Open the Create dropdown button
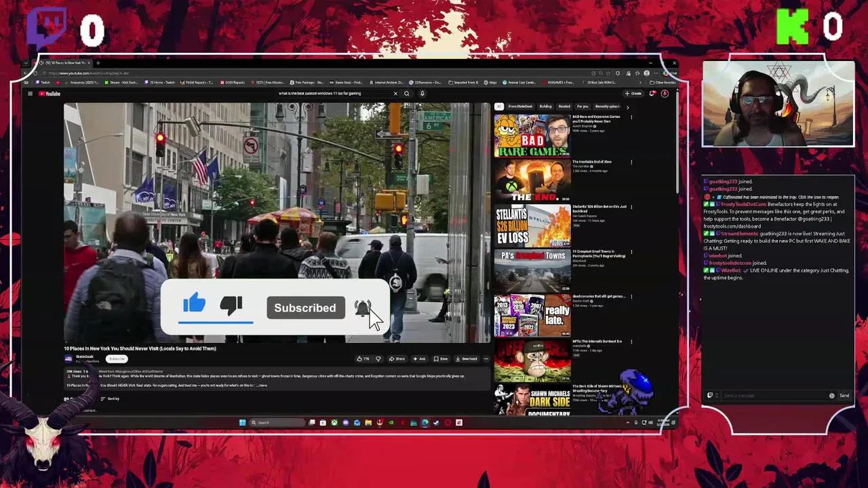The image size is (868, 488). [633, 94]
